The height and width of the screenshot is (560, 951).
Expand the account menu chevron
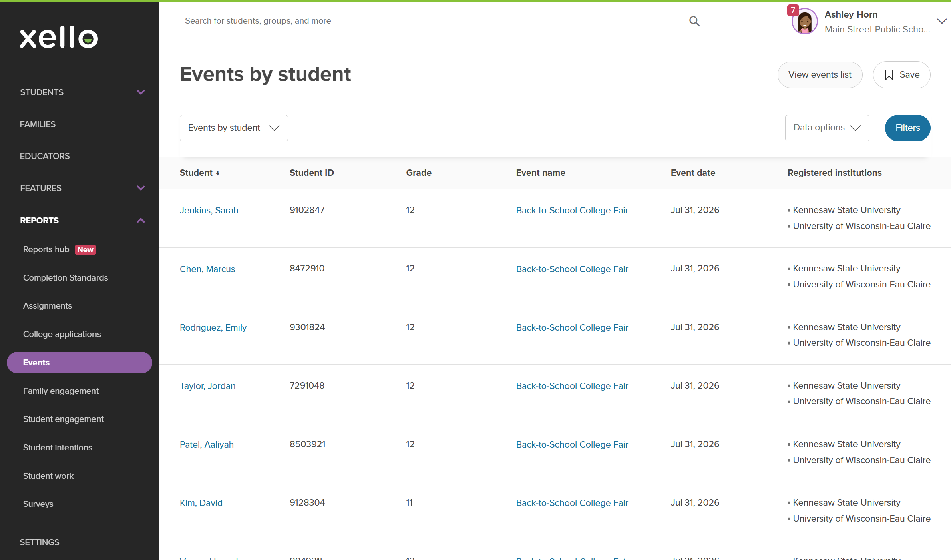[x=941, y=21]
